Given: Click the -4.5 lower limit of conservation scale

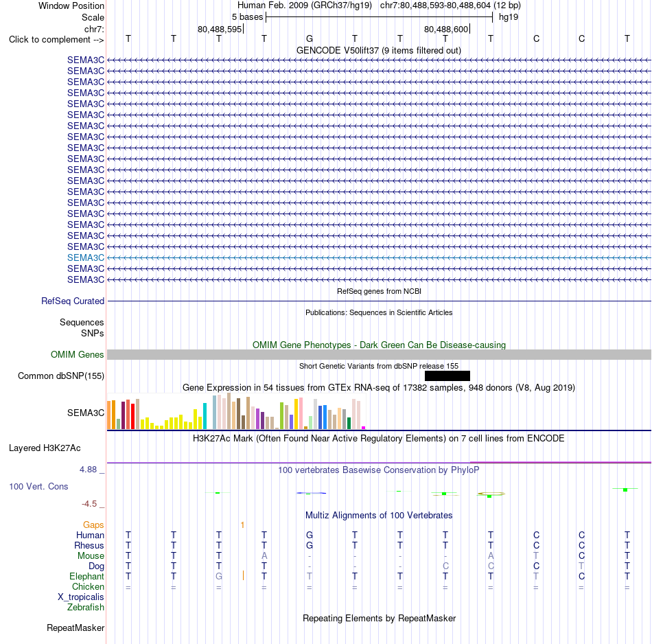Looking at the screenshot, I should coord(89,504).
